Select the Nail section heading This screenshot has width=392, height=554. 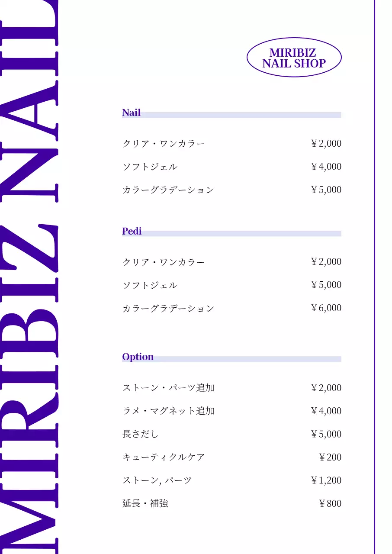pos(131,113)
